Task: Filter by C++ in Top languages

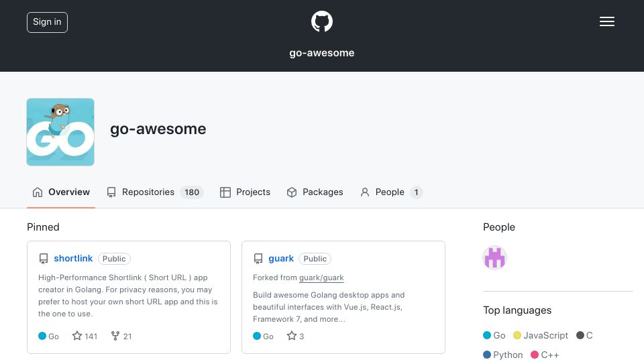Action: (545, 355)
